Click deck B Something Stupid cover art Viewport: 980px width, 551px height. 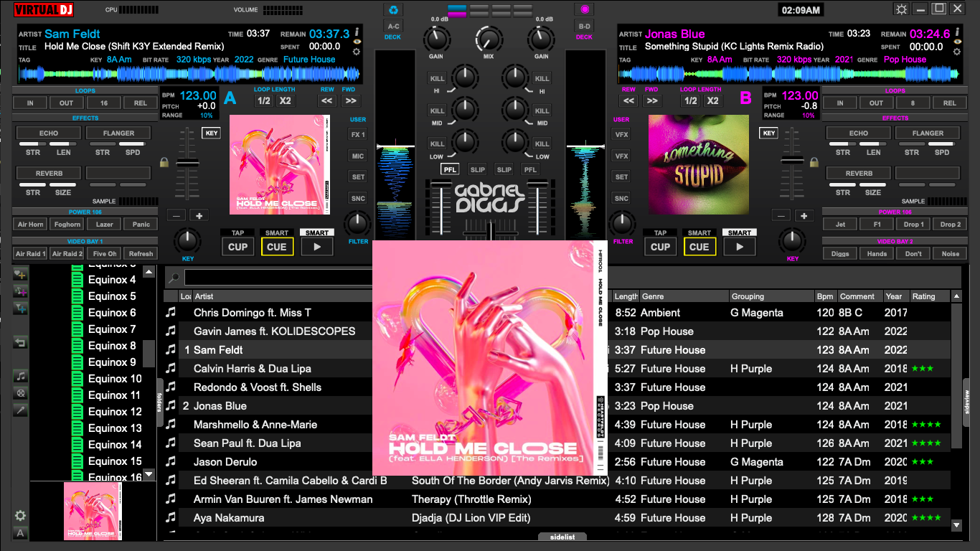698,164
